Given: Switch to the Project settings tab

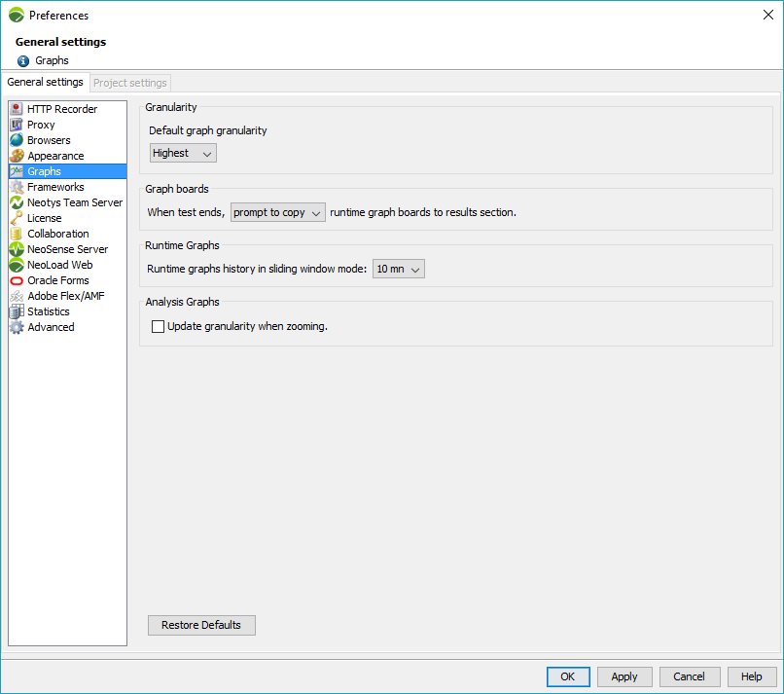Looking at the screenshot, I should [130, 84].
